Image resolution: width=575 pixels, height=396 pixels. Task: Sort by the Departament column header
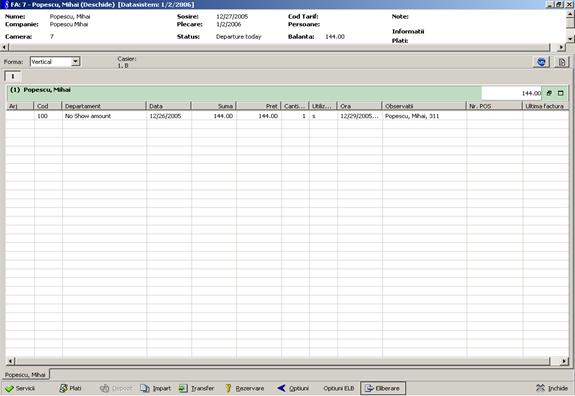click(104, 106)
